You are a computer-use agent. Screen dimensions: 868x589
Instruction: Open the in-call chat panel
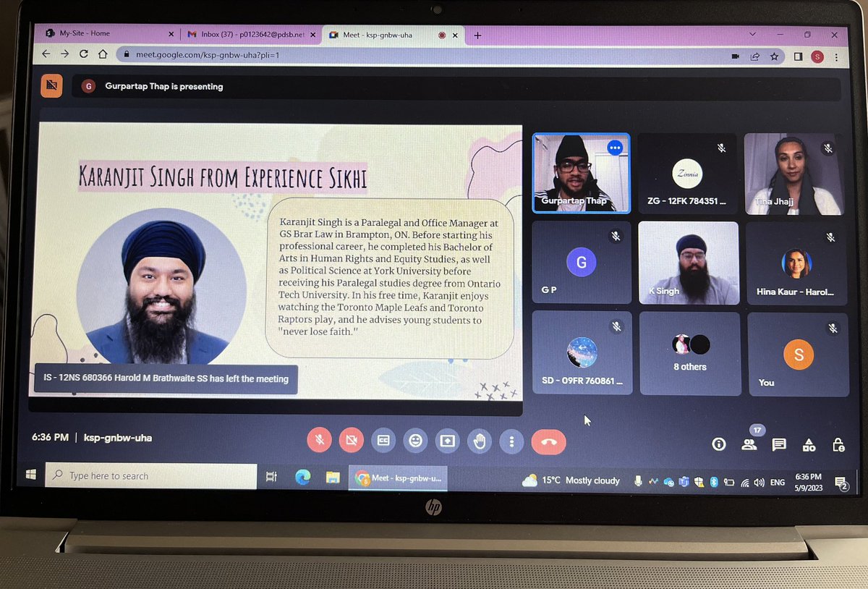779,444
